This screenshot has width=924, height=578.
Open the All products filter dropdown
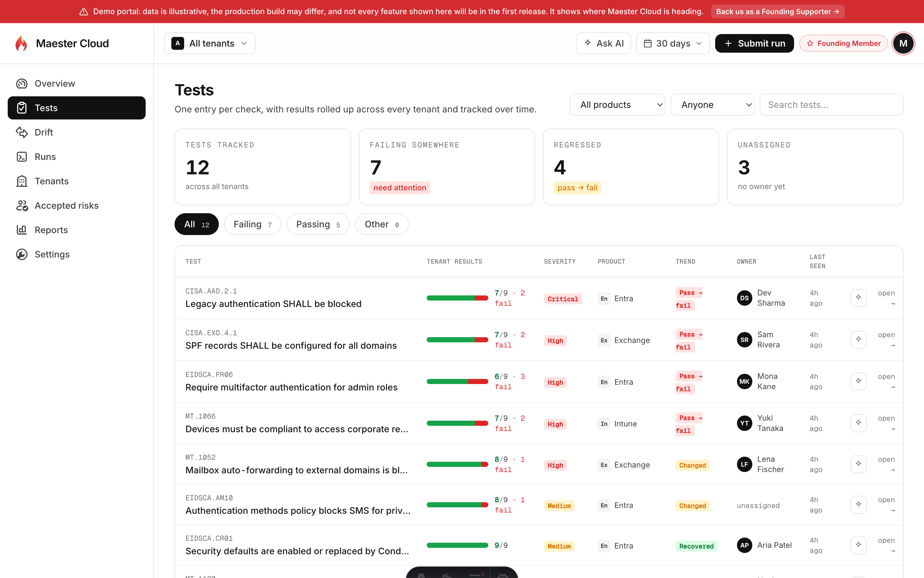pos(617,105)
